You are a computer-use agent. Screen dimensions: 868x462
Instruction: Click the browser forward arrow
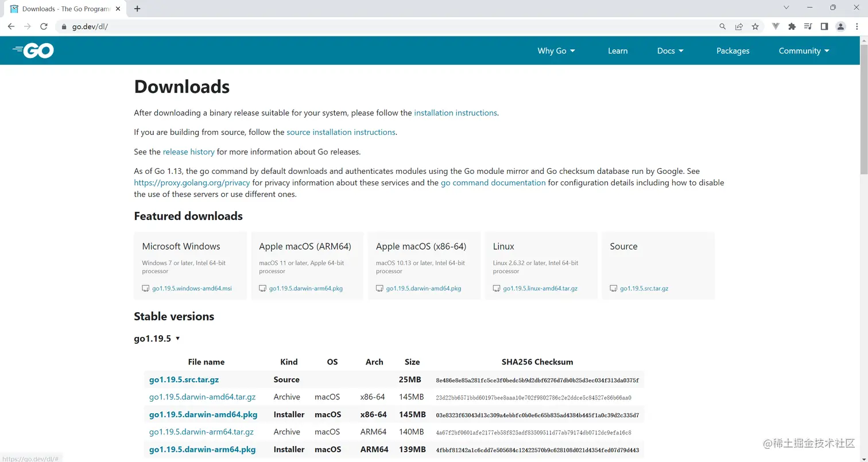(x=27, y=26)
